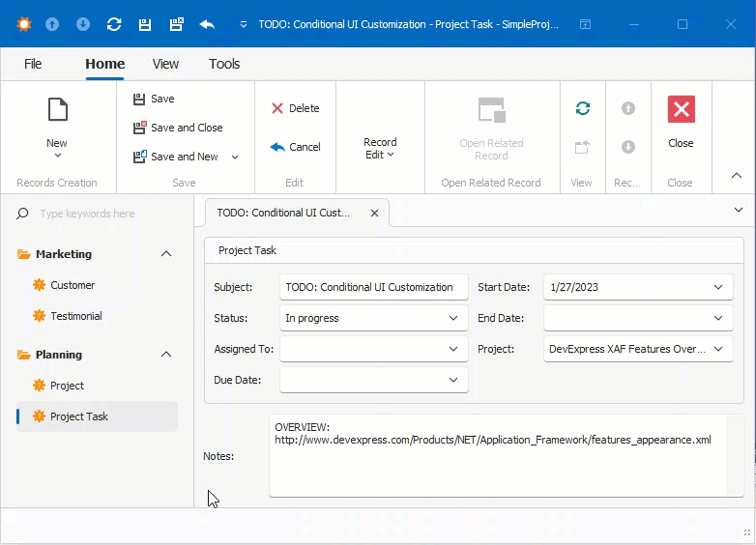The image size is (756, 545).
Task: Close the TODO document tab
Action: (374, 213)
